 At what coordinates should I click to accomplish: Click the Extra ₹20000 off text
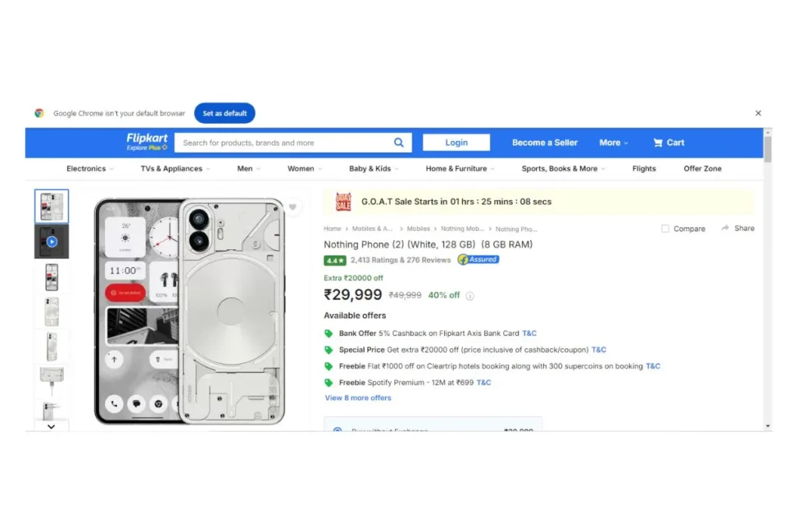[x=353, y=278]
